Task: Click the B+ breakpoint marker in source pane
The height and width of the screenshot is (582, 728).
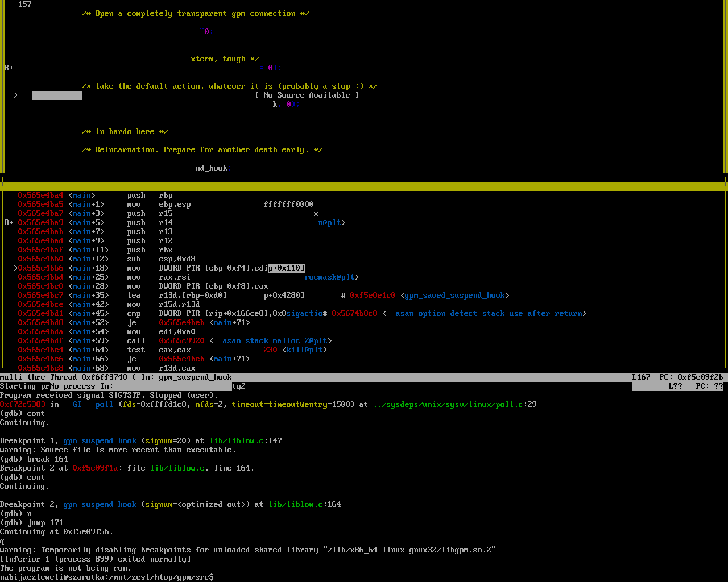Action: pyautogui.click(x=9, y=68)
